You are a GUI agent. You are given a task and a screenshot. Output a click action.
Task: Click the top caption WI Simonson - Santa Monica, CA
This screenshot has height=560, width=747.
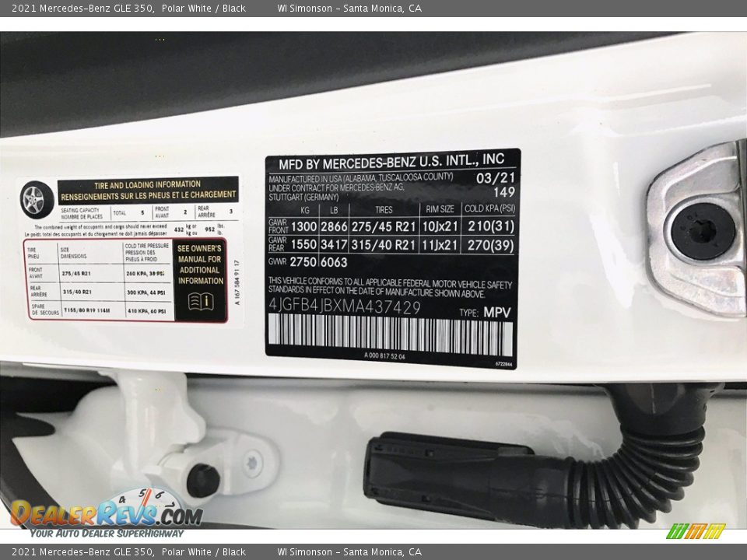[x=349, y=8]
